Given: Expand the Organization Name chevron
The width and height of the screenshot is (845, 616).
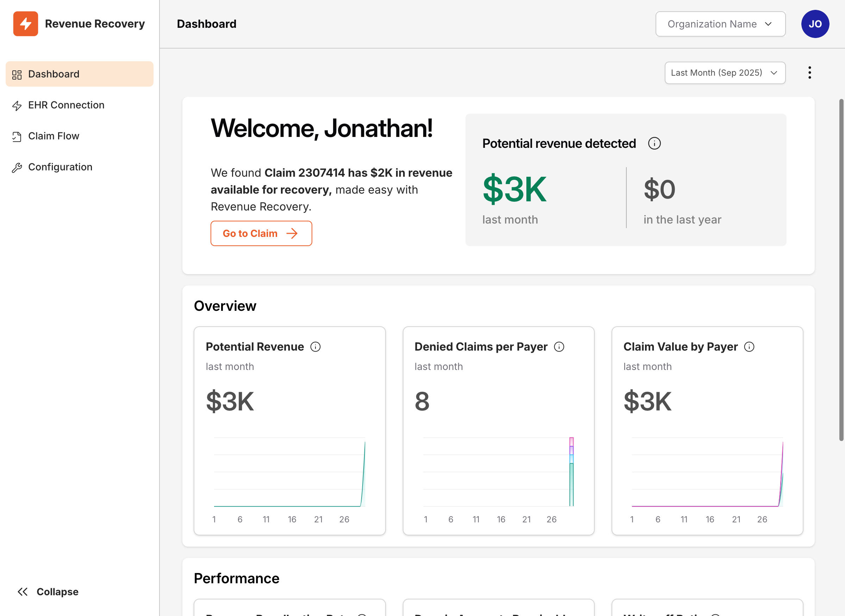Looking at the screenshot, I should pos(769,24).
